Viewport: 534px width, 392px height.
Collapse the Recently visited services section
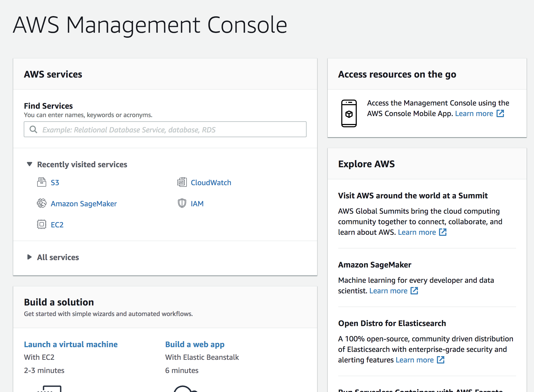(30, 164)
